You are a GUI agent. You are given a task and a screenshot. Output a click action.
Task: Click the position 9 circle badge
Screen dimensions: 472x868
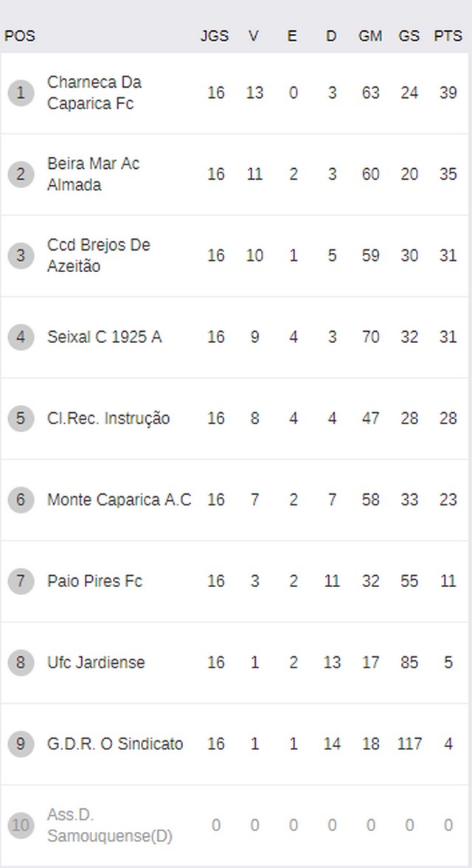(21, 744)
